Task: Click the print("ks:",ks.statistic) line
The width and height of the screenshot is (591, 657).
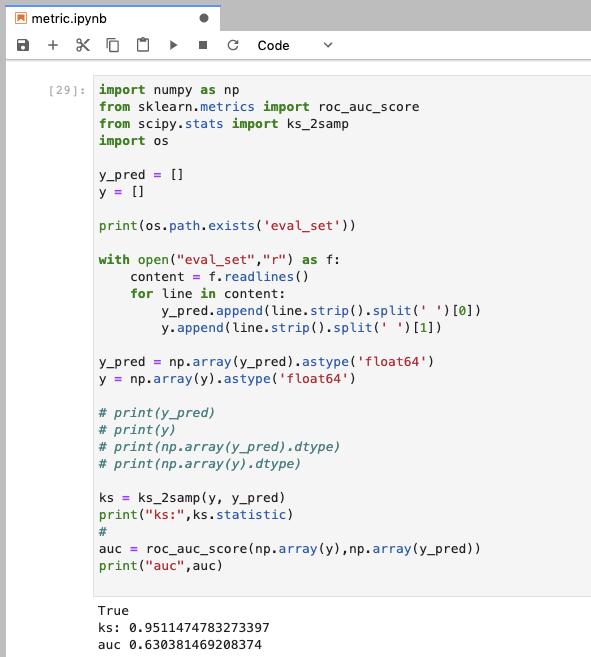Action: 196,515
